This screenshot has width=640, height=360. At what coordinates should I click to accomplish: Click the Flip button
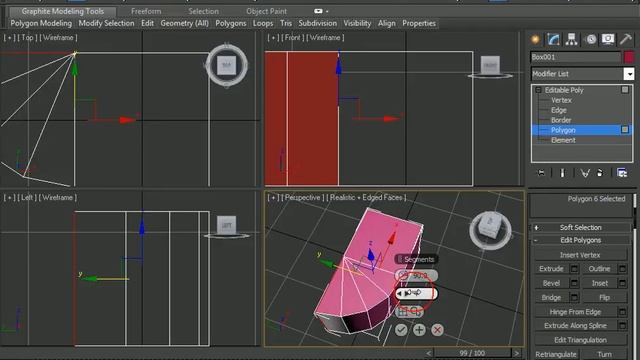pos(604,298)
